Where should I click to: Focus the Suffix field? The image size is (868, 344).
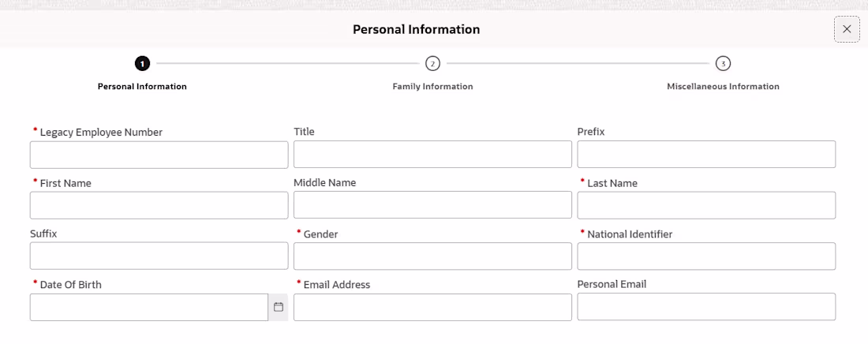159,256
